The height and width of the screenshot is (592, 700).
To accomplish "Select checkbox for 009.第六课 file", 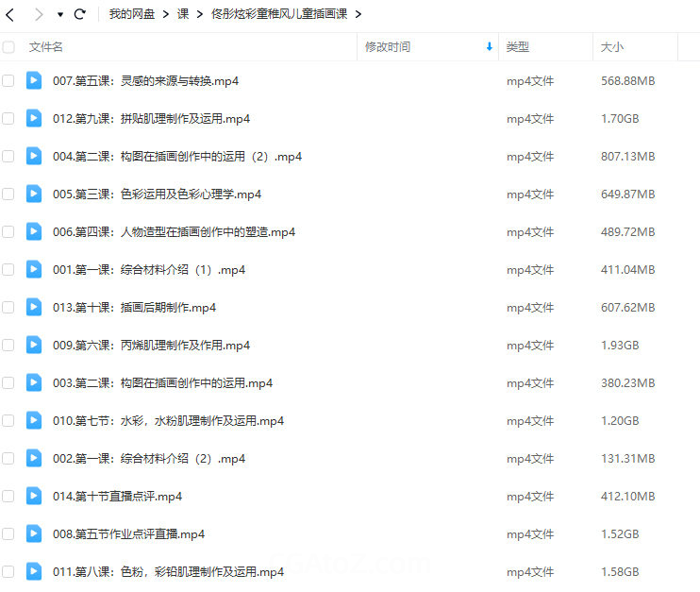I will [8, 346].
